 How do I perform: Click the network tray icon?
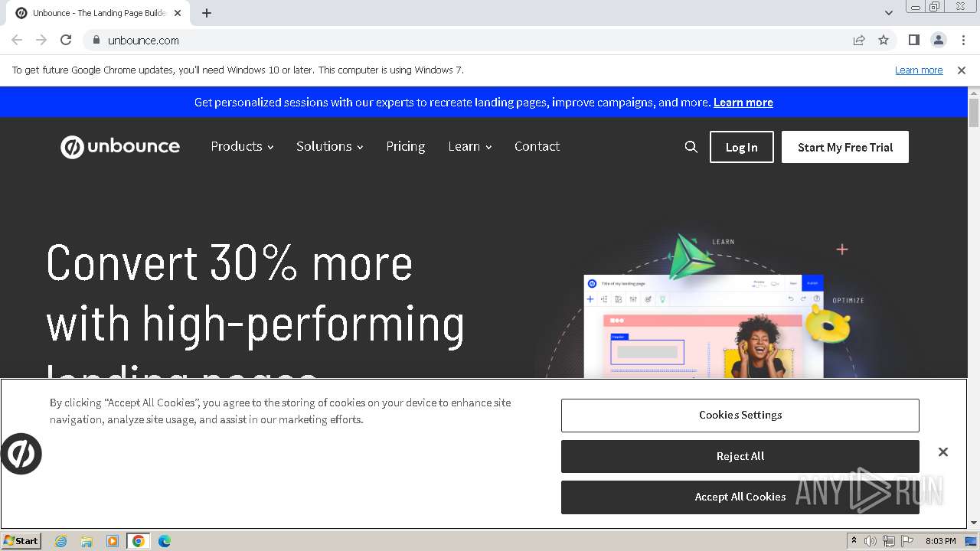(x=889, y=541)
